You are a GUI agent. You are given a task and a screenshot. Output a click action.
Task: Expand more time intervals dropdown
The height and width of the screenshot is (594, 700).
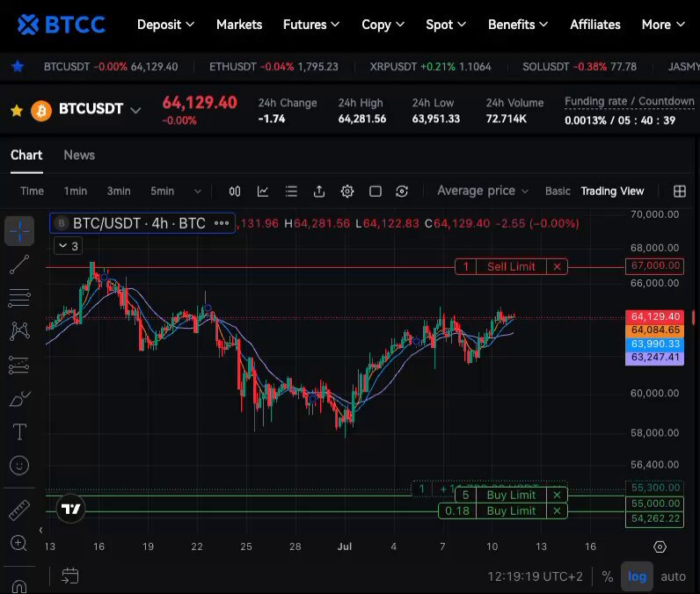coord(197,192)
